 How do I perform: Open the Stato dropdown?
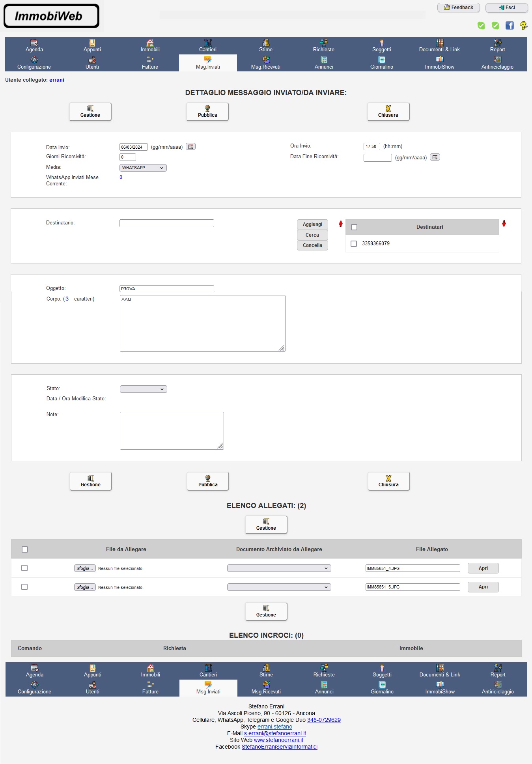tap(144, 389)
